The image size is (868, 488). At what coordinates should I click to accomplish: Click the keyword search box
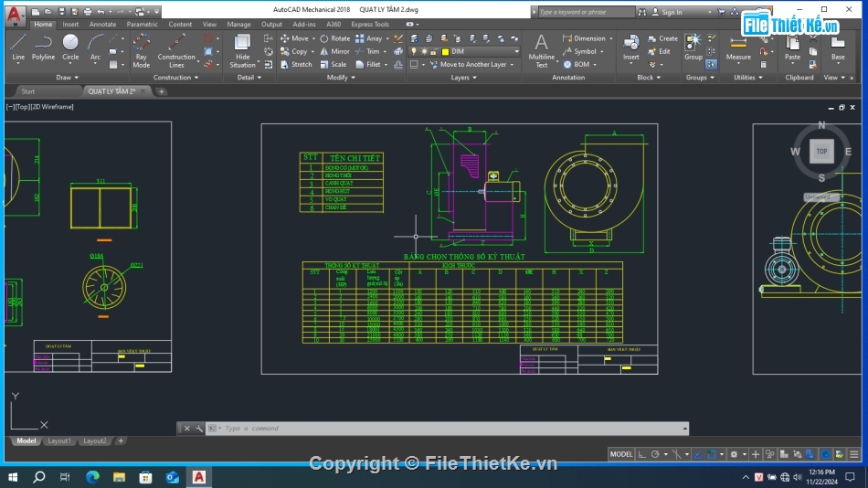(586, 12)
